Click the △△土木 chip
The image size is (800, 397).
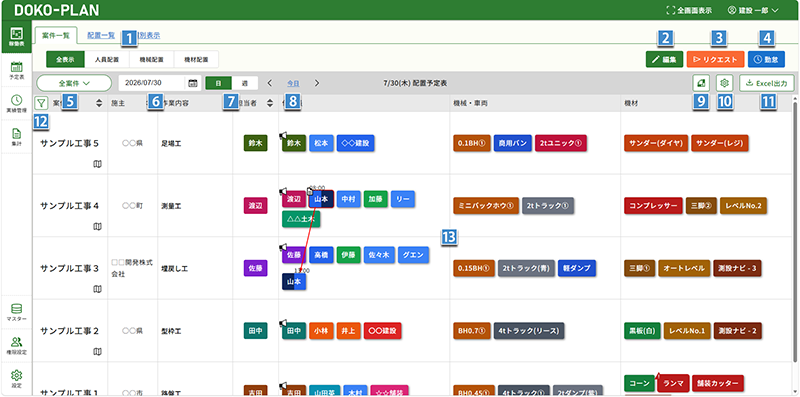pos(301,218)
